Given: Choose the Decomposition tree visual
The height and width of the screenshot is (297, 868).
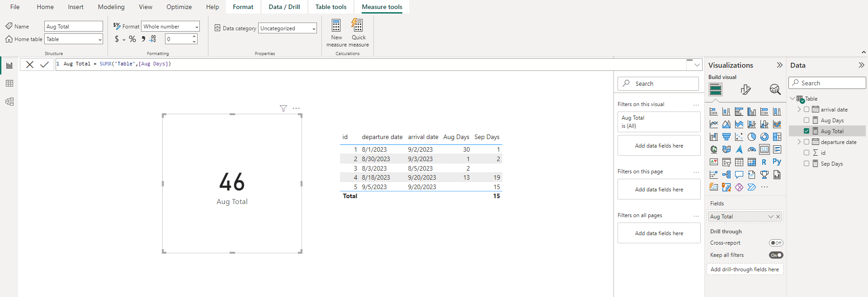Looking at the screenshot, I should pos(726,175).
